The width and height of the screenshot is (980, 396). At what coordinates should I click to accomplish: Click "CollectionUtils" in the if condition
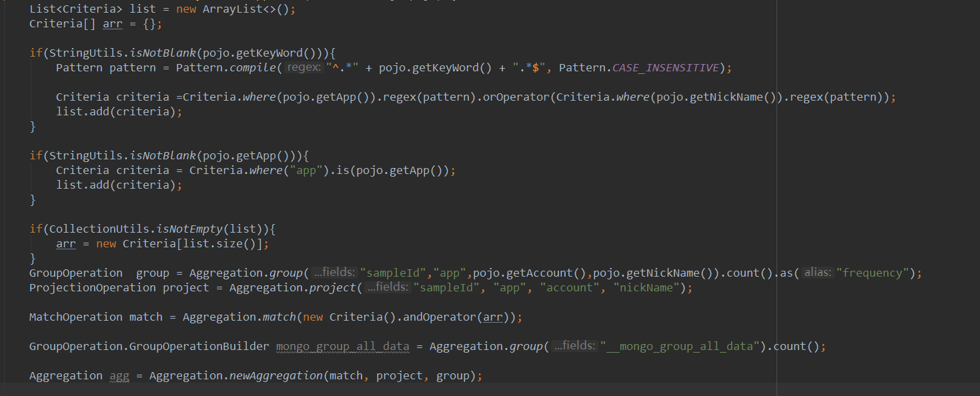pyautogui.click(x=99, y=229)
